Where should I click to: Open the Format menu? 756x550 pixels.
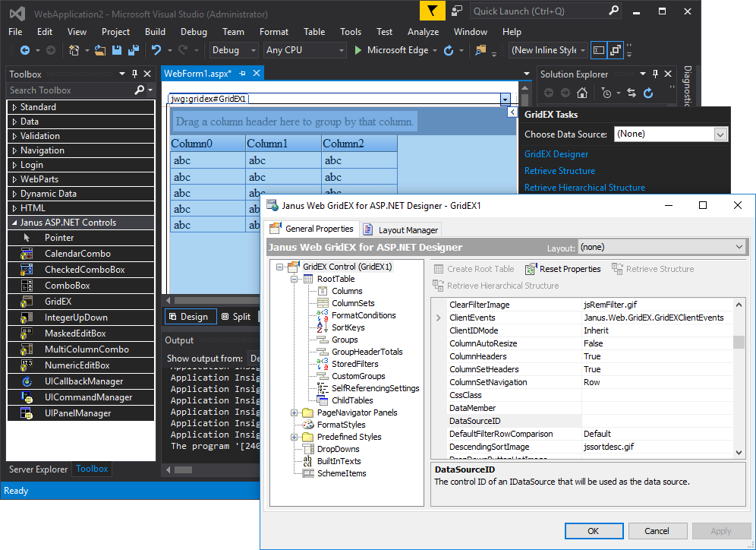pyautogui.click(x=274, y=32)
